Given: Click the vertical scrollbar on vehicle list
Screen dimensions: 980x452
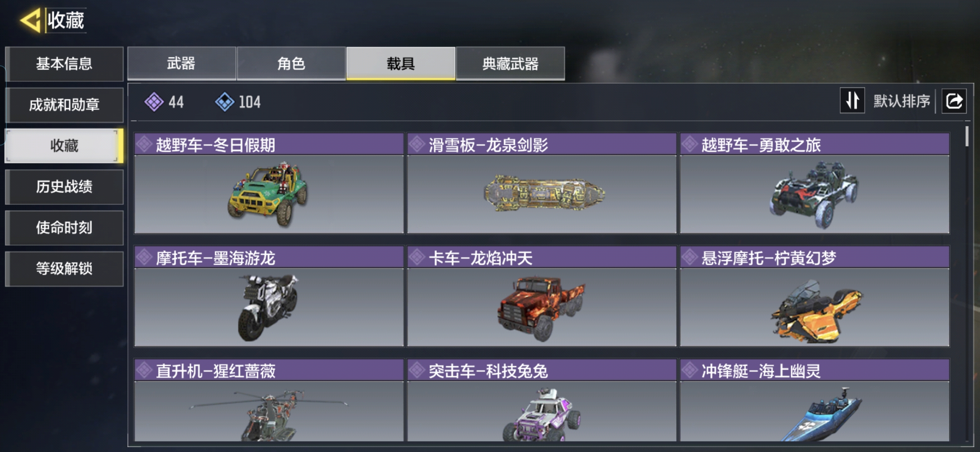Looking at the screenshot, I should coord(967,136).
